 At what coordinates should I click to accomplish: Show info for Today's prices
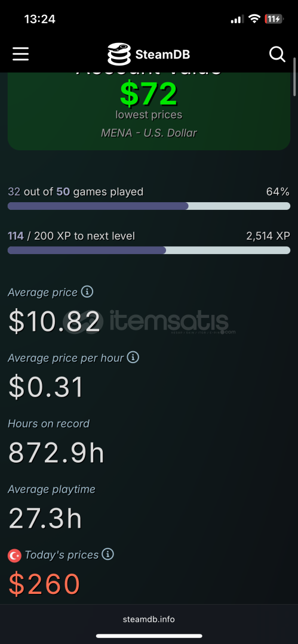point(108,555)
